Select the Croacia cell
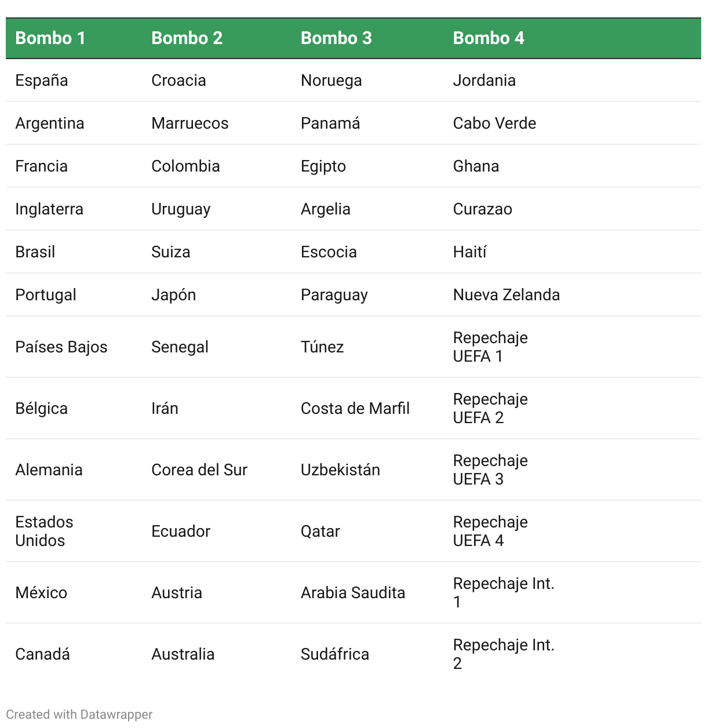 click(178, 81)
